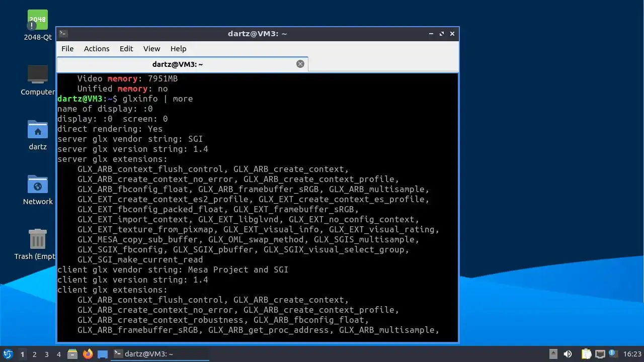Close the dartz@VM3 terminal tab

[x=300, y=64]
